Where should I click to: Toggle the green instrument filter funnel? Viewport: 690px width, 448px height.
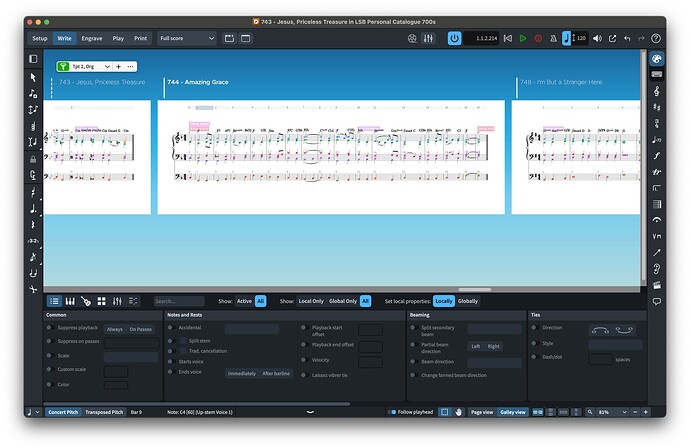(63, 66)
